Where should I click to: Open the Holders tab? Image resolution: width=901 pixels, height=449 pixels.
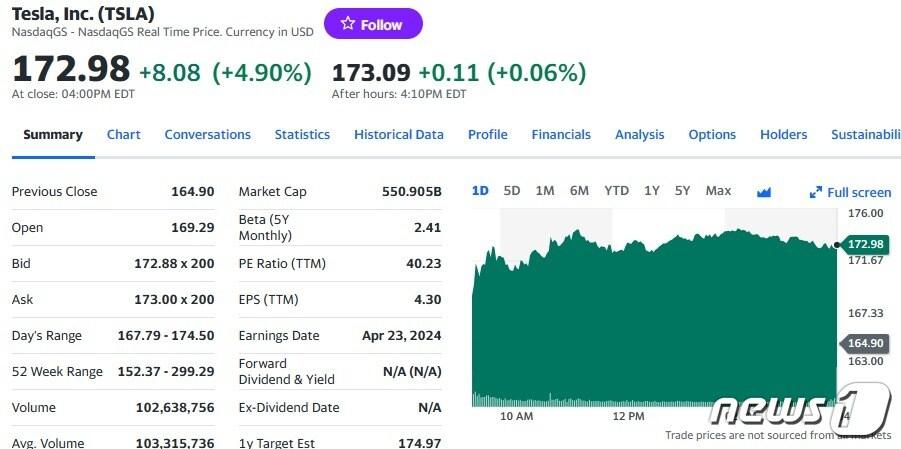(783, 135)
